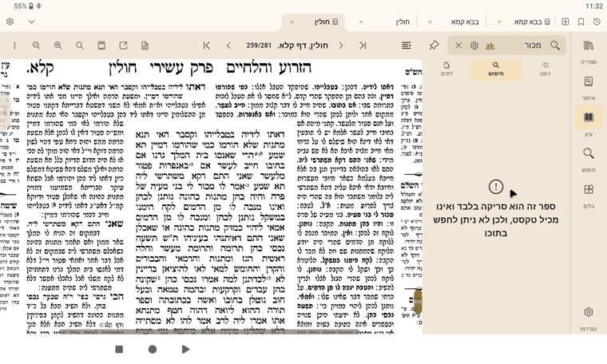Switch to the second חולין tab
607x364 pixels.
pos(403,22)
